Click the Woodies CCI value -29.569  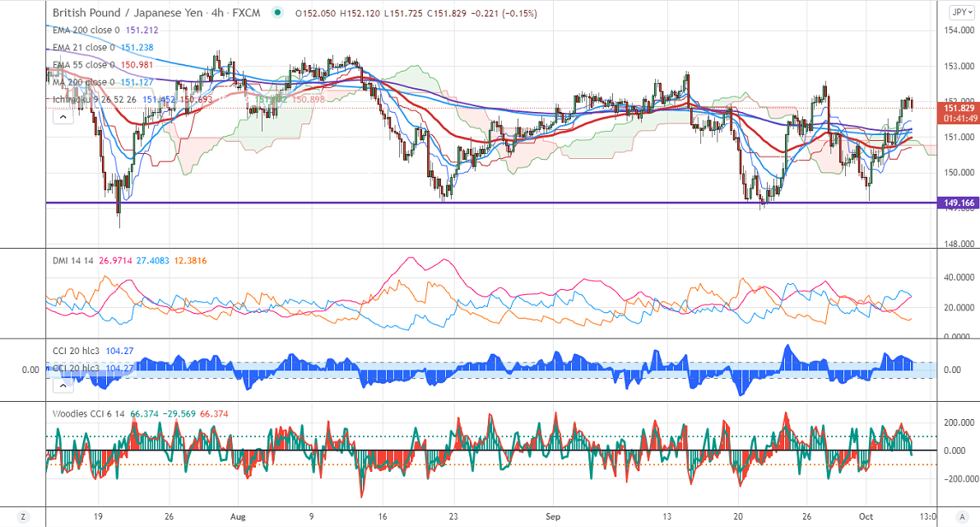pyautogui.click(x=179, y=414)
